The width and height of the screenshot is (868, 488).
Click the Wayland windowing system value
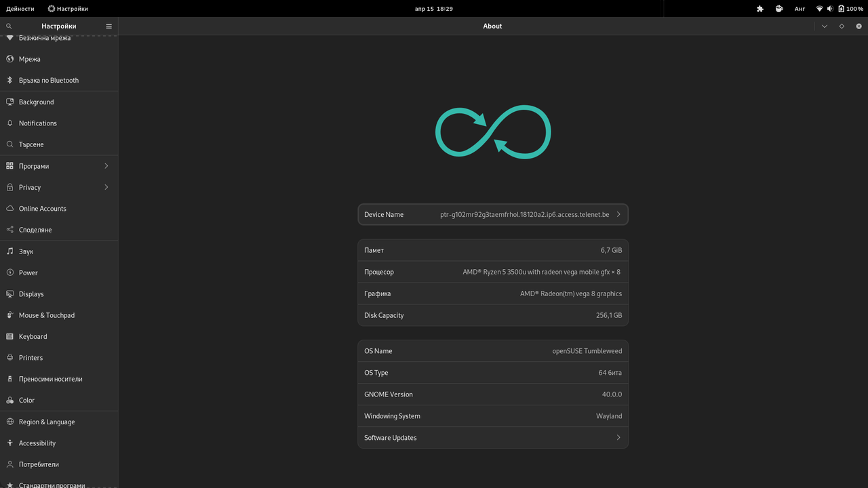click(609, 416)
